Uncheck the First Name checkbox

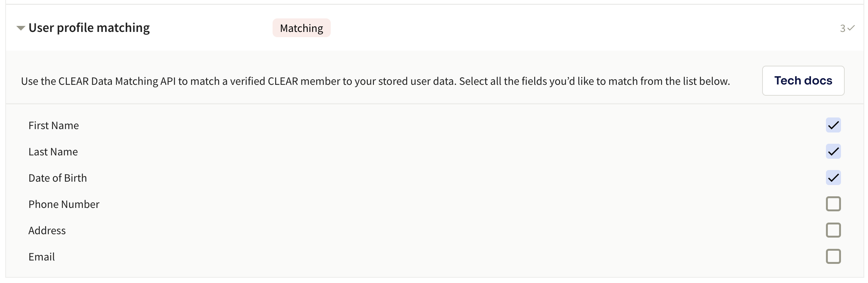coord(833,125)
